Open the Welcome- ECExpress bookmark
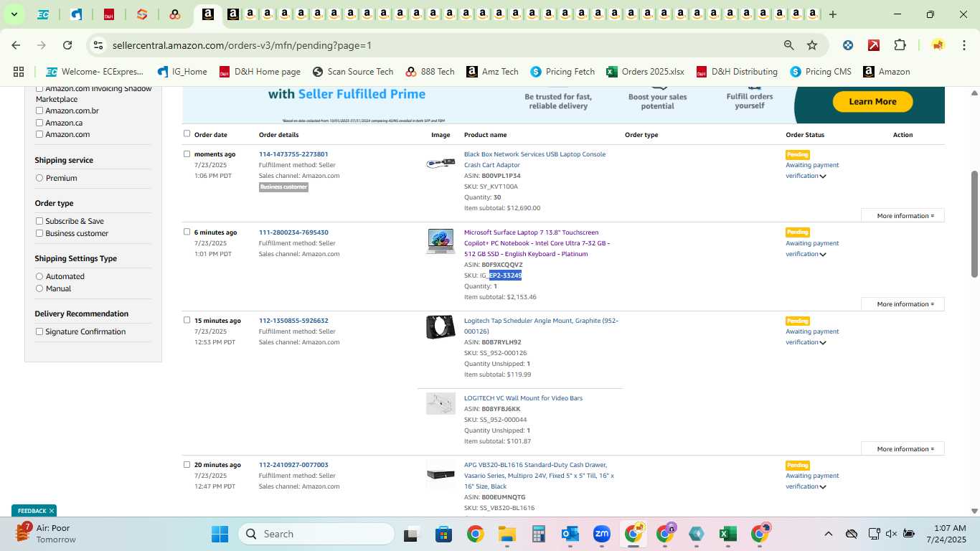This screenshot has height=551, width=980. pos(95,72)
